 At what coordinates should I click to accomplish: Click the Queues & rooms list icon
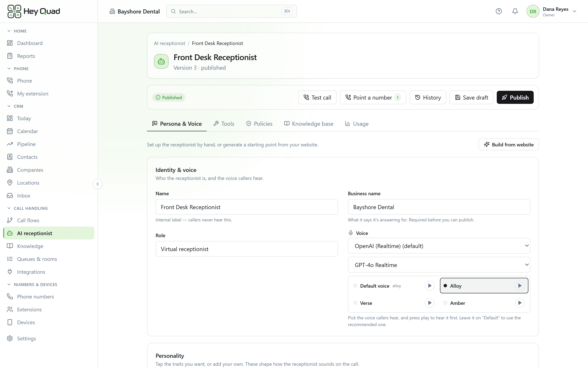pos(10,259)
